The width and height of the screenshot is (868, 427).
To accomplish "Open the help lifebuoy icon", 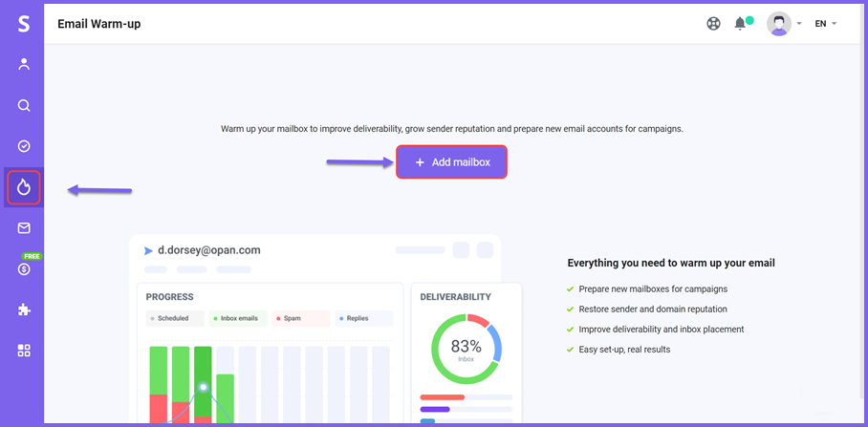I will point(713,24).
